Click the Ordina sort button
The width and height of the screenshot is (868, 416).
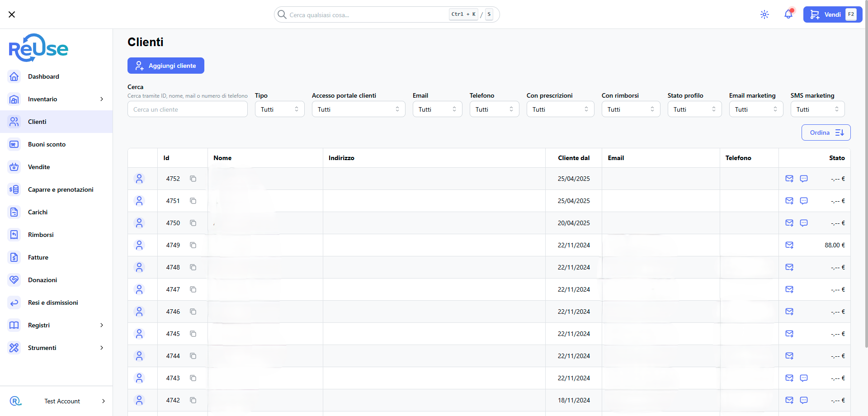(x=826, y=132)
